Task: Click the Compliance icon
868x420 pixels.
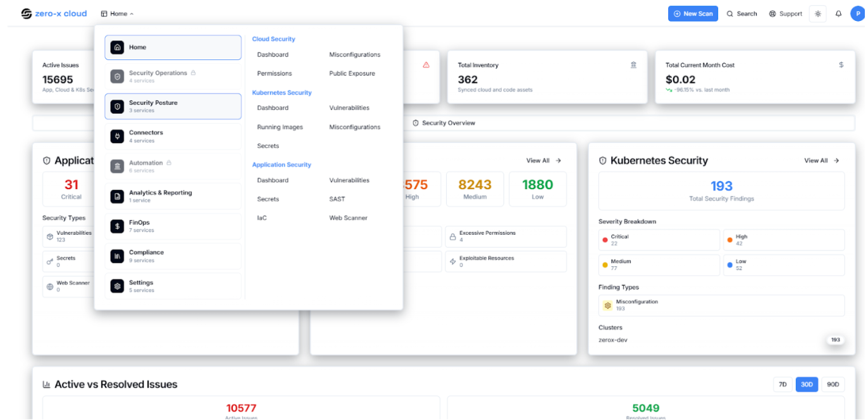Action: coord(117,256)
